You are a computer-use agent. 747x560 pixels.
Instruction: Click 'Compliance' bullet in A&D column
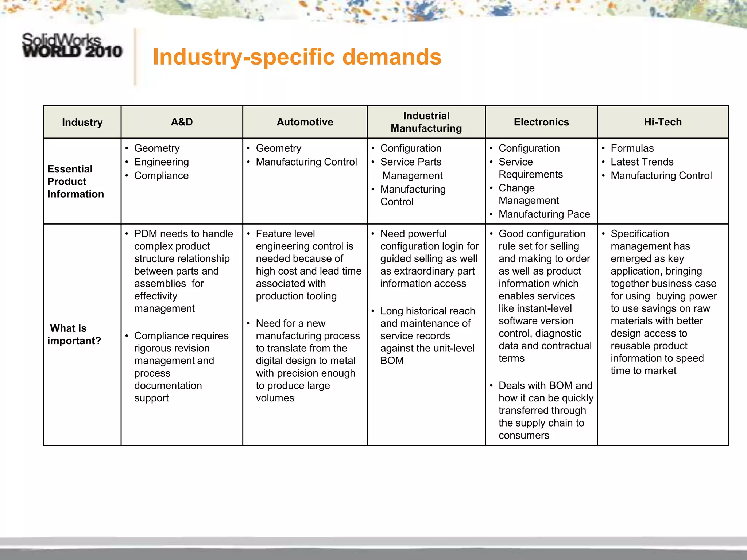161,176
